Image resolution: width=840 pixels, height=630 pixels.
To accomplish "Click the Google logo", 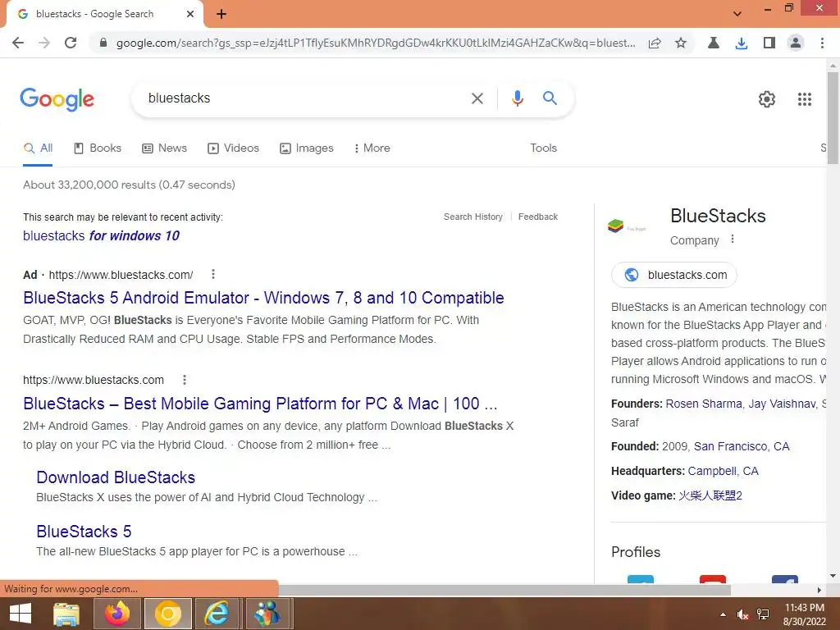I will point(57,99).
